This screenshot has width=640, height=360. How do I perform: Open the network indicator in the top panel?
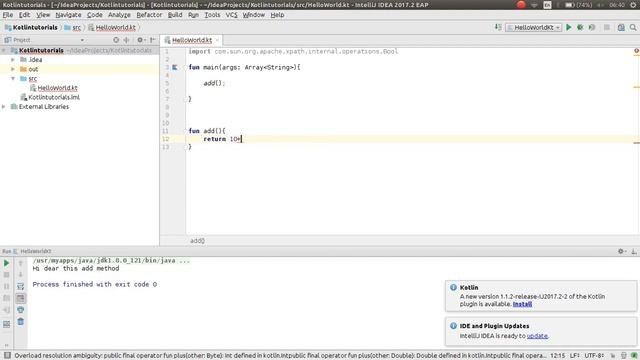tap(534, 5)
